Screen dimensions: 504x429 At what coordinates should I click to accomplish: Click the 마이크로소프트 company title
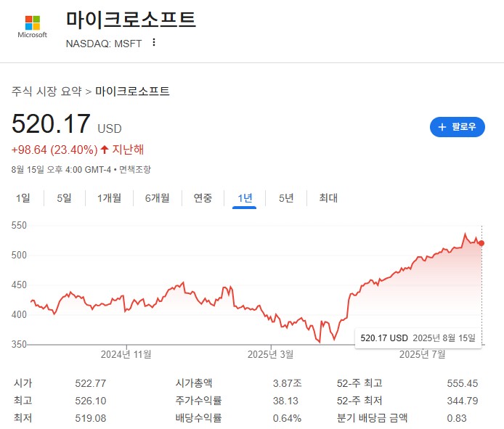tap(131, 20)
